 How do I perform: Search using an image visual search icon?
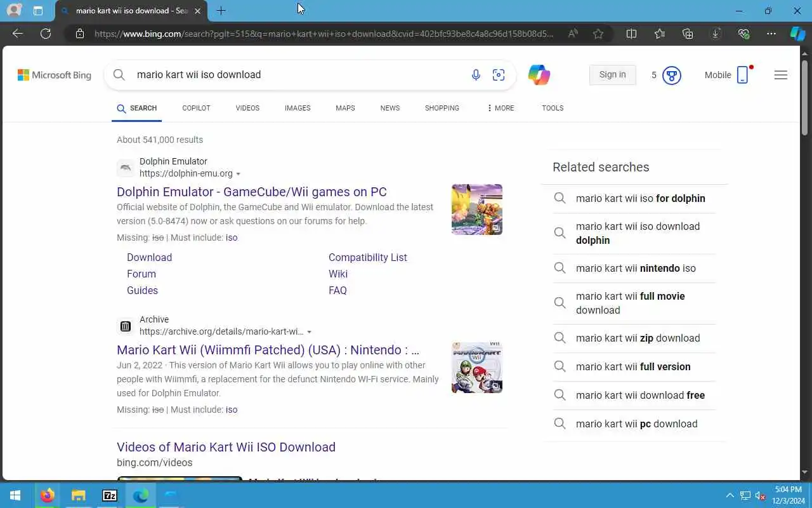click(x=499, y=75)
